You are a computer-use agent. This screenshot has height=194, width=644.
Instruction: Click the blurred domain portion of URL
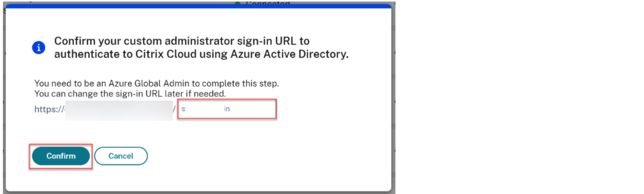(119, 110)
